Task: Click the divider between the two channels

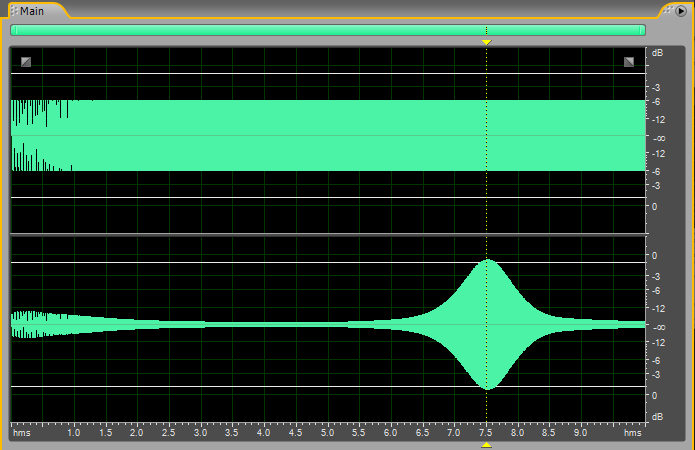Action: [328, 234]
